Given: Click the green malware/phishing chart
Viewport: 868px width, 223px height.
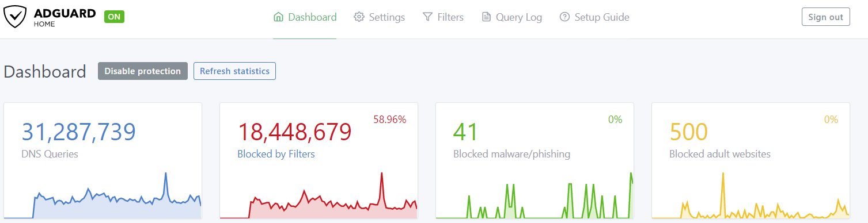Looking at the screenshot, I should pyautogui.click(x=535, y=195).
